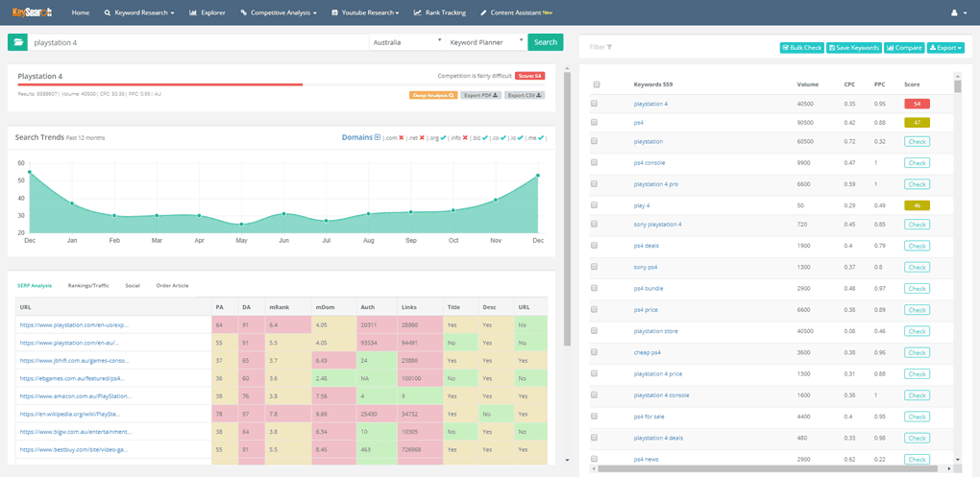Click the Score: 54 red badge
The width and height of the screenshot is (980, 478).
pyautogui.click(x=529, y=76)
